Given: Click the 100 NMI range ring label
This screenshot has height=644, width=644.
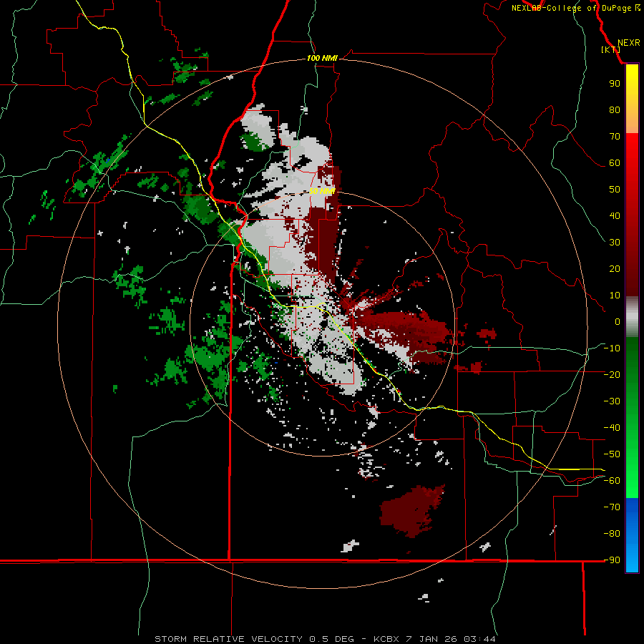Looking at the screenshot, I should 322,58.
